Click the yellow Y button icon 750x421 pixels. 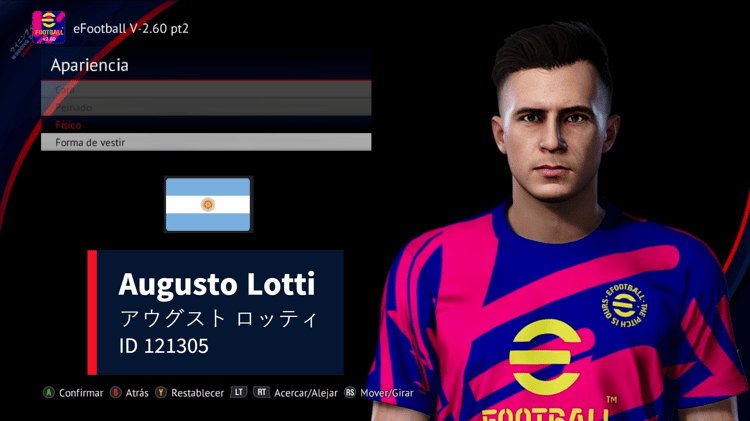pyautogui.click(x=161, y=393)
